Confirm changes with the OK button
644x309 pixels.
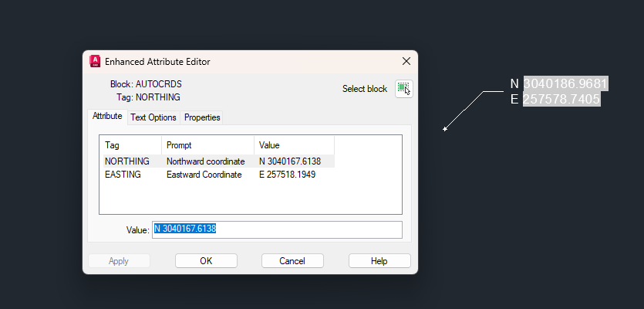[x=206, y=261]
